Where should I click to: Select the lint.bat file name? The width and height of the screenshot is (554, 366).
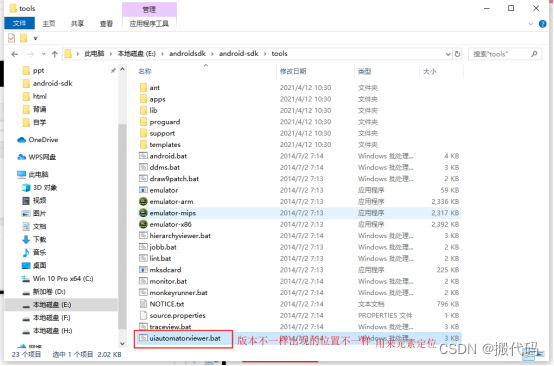coord(160,259)
